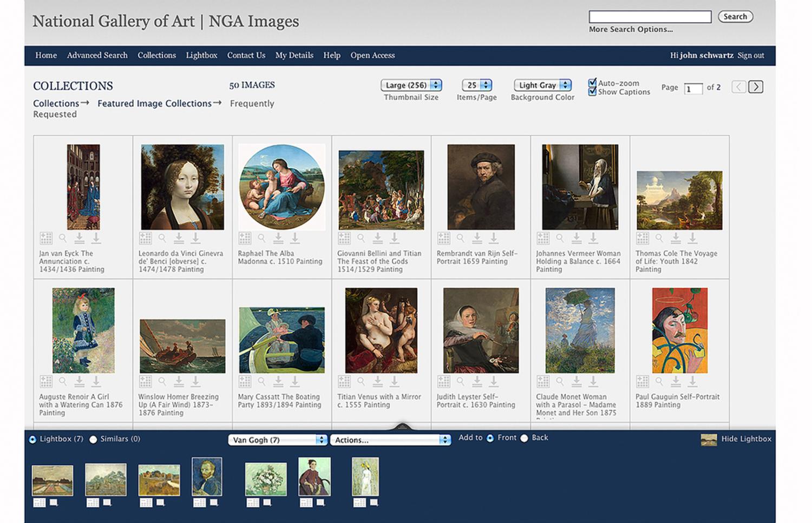Click grid add icon under Bellini Feast of the Gods
This screenshot has width=812, height=523.
pyautogui.click(x=344, y=238)
